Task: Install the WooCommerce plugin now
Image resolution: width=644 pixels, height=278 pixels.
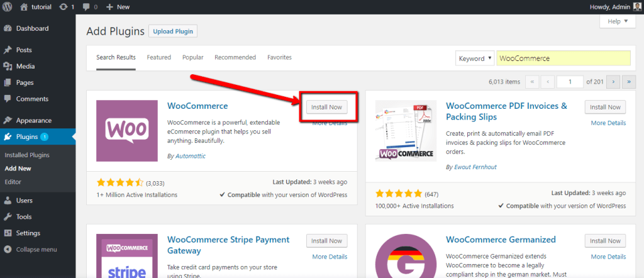Action: click(326, 107)
